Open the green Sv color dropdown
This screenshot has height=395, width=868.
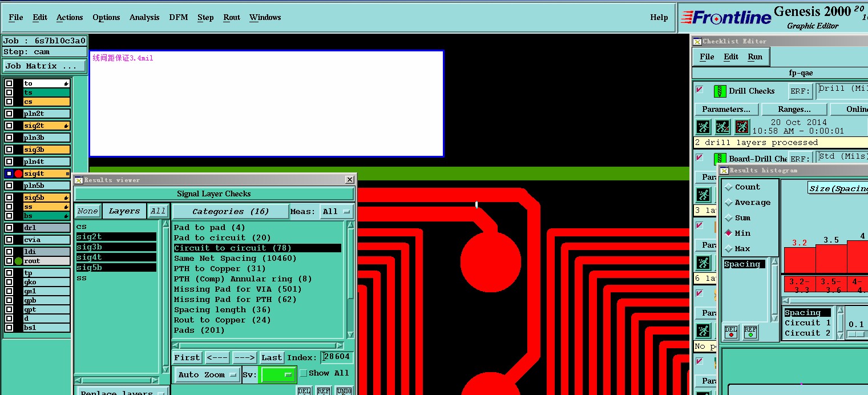(x=278, y=375)
